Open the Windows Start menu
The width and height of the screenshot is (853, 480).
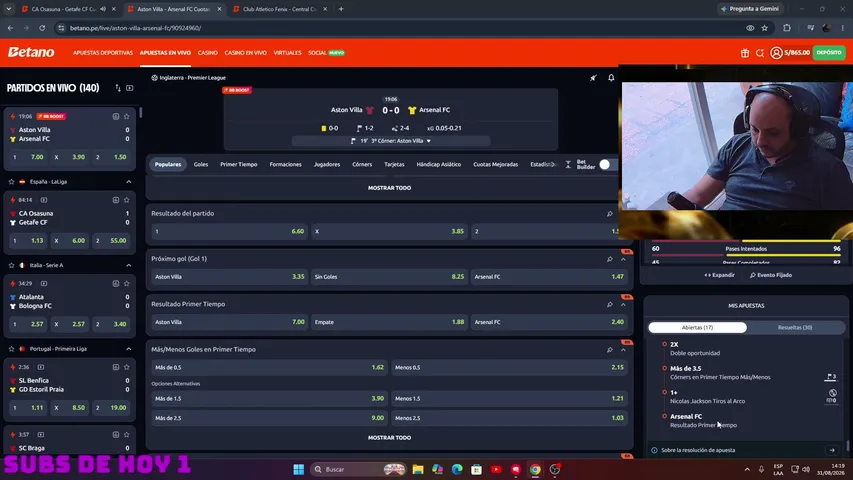299,469
